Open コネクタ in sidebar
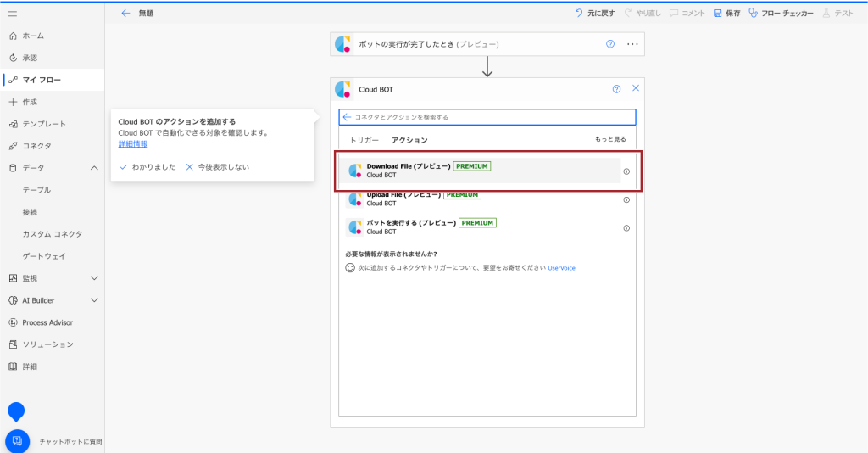The width and height of the screenshot is (868, 453). pyautogui.click(x=37, y=146)
